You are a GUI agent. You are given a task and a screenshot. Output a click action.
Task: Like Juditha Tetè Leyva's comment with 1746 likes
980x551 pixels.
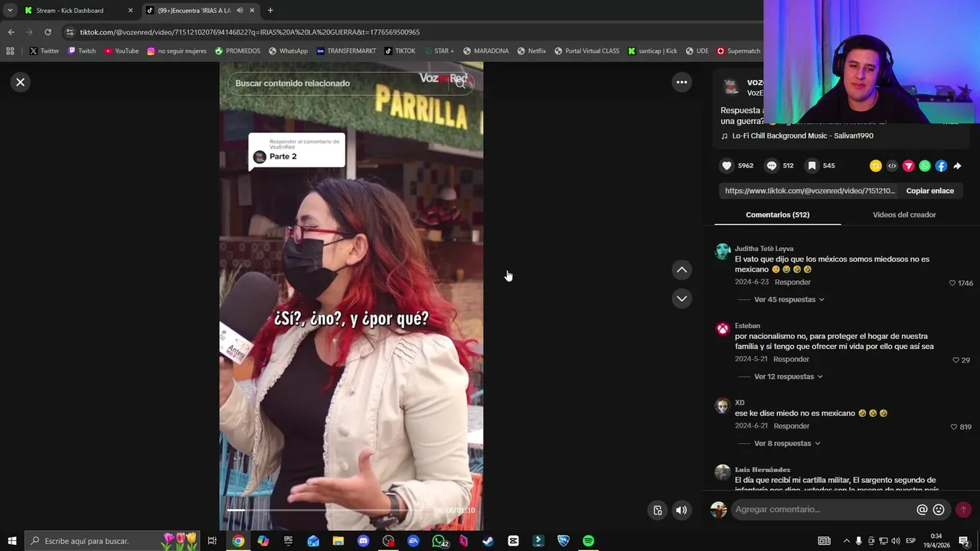[952, 283]
